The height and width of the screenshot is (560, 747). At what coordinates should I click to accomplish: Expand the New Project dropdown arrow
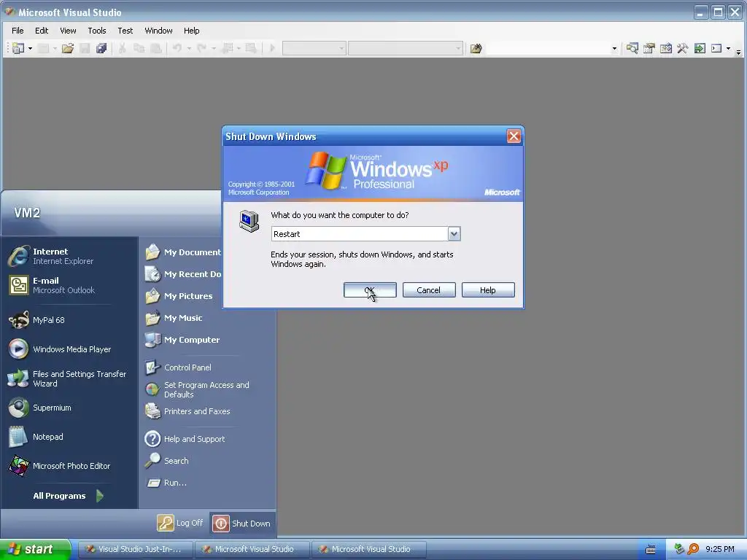click(30, 48)
